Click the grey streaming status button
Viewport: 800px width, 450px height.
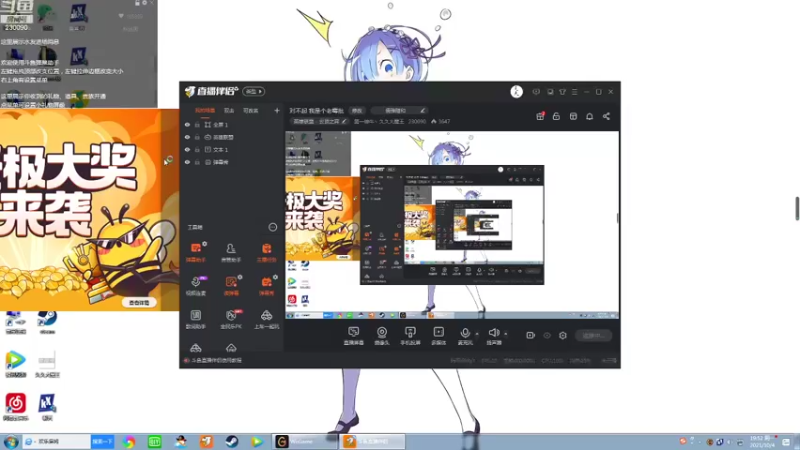[593, 335]
